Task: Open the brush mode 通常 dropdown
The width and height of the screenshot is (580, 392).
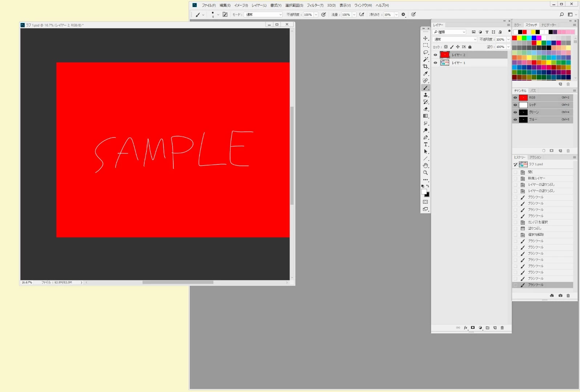Action: click(263, 15)
